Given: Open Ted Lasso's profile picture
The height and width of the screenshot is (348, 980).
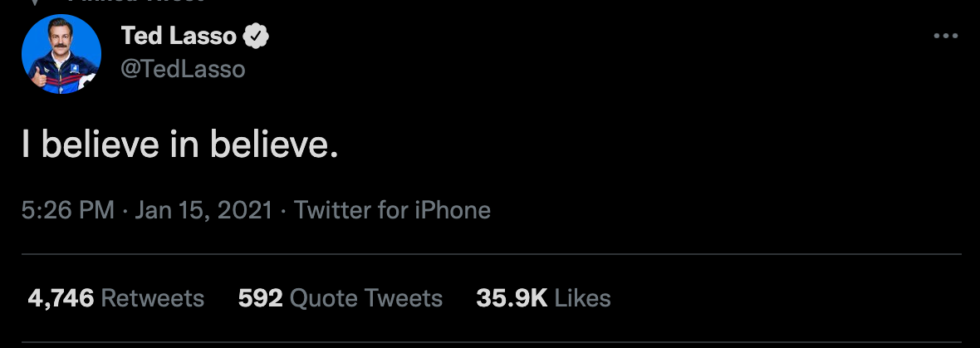Looking at the screenshot, I should click(61, 53).
